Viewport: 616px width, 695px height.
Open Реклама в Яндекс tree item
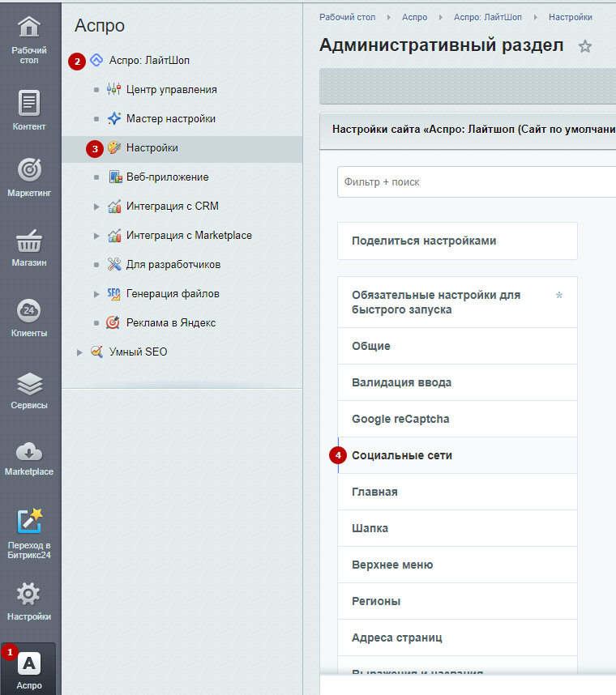pos(171,322)
